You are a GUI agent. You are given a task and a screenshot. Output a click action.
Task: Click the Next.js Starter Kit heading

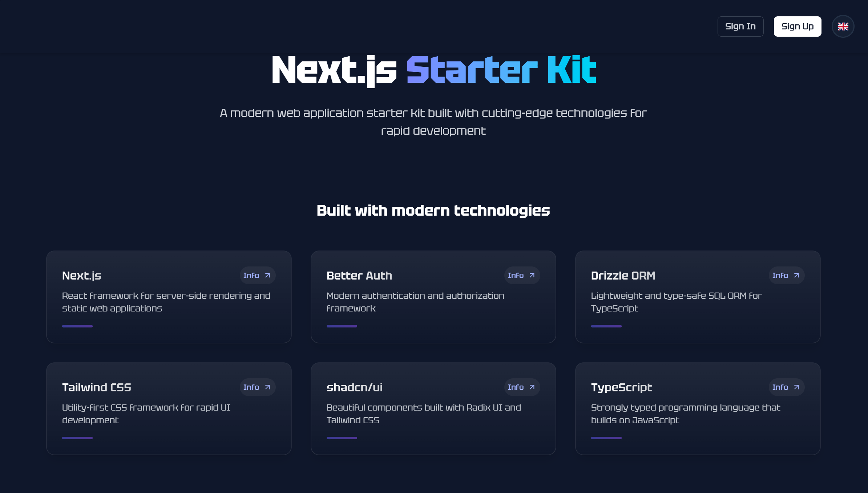[434, 70]
